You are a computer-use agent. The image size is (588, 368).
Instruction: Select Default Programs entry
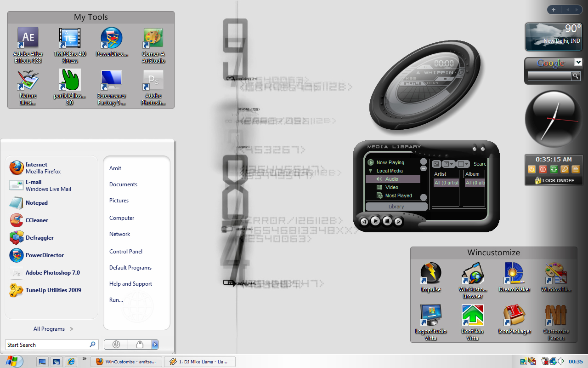click(x=130, y=268)
